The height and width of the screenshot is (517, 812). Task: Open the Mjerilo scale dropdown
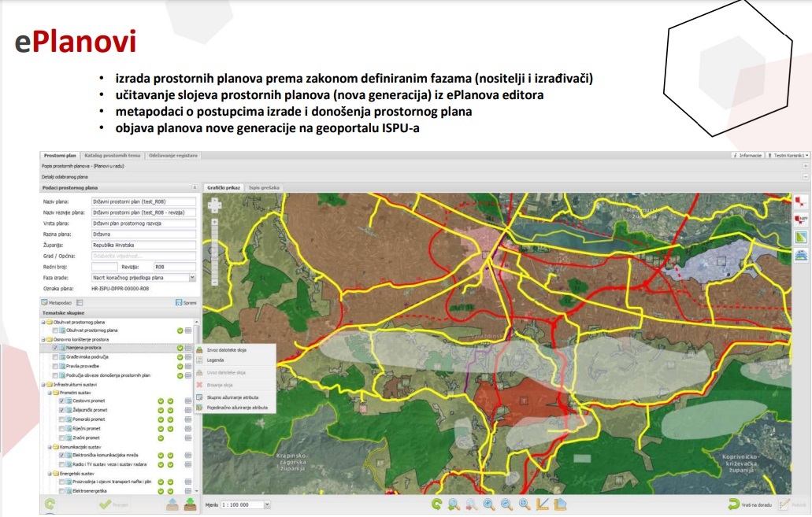(x=267, y=504)
